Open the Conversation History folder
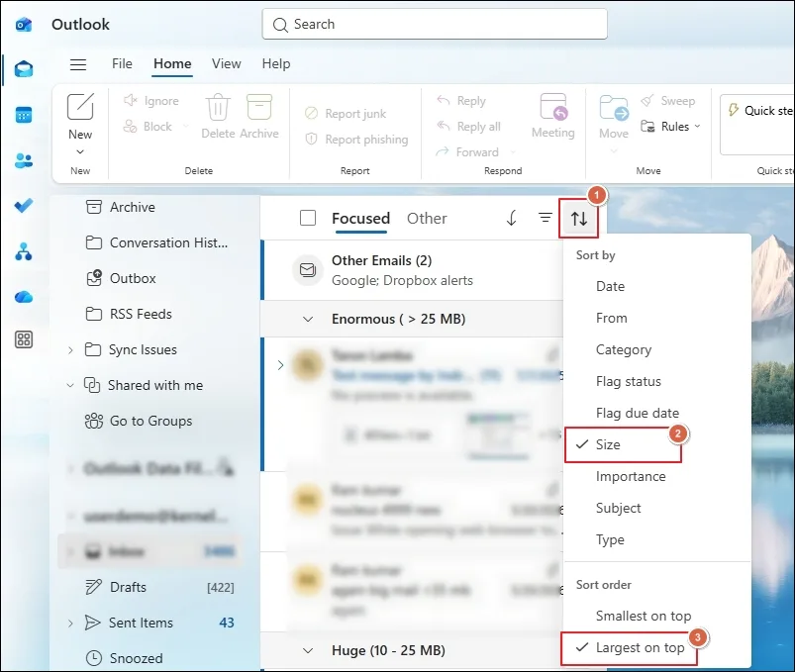The image size is (795, 672). click(x=156, y=242)
